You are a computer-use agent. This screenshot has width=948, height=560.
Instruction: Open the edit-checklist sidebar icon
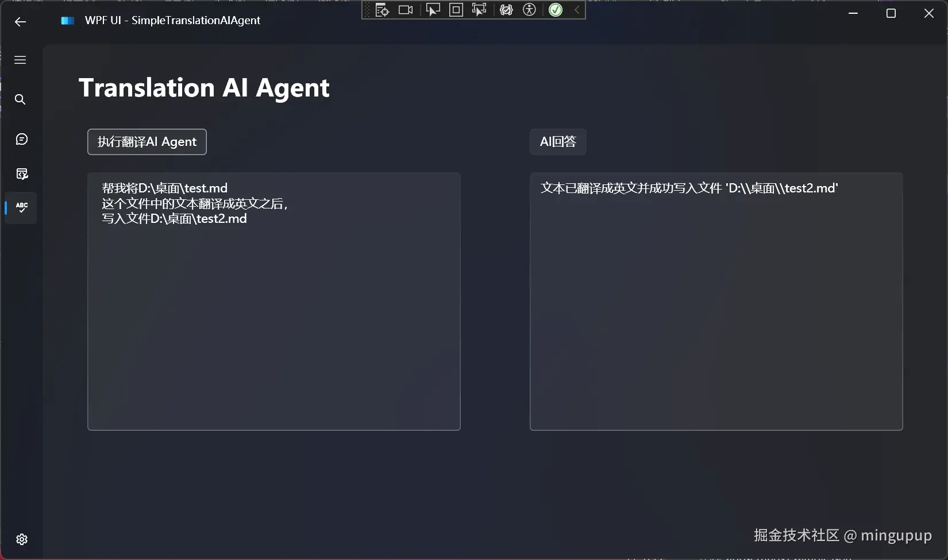[x=22, y=174]
